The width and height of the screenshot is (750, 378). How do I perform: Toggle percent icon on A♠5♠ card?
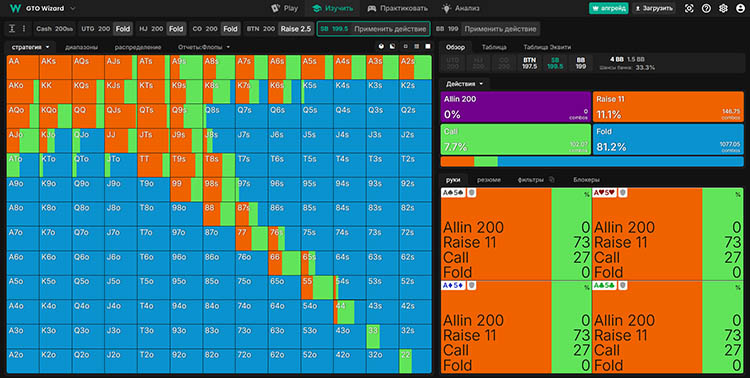[586, 194]
